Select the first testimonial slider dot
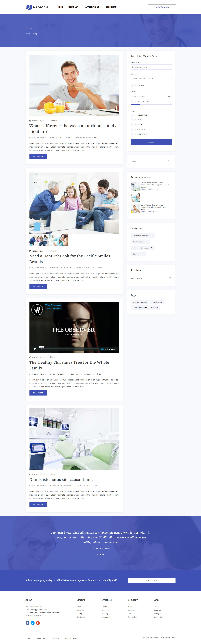This screenshot has width=201, height=644. pos(98,554)
